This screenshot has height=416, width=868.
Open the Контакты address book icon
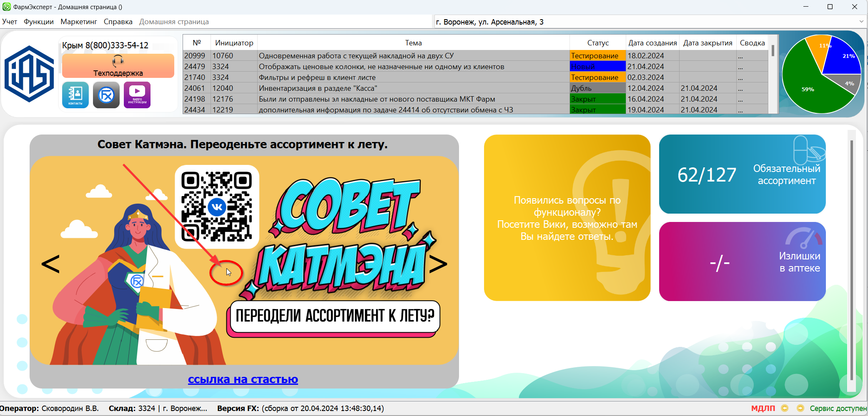tap(75, 95)
